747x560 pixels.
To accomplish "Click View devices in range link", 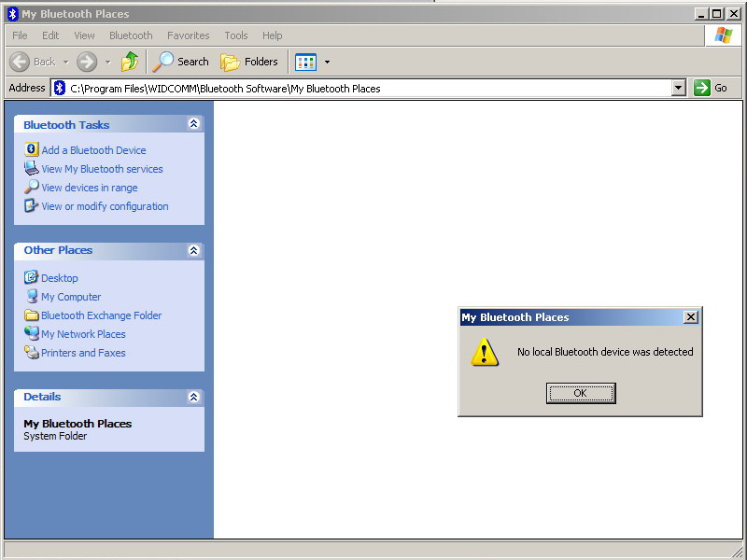I will click(x=90, y=188).
